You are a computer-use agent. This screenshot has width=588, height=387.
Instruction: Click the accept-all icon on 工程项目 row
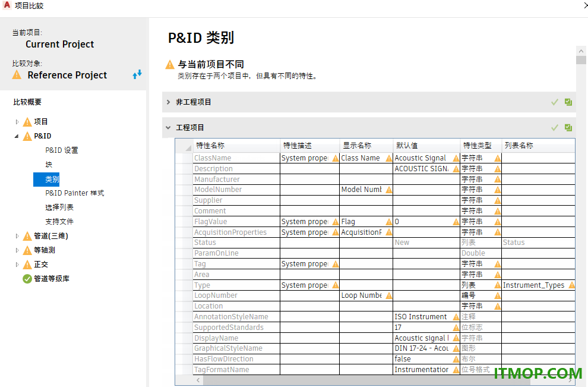click(568, 128)
